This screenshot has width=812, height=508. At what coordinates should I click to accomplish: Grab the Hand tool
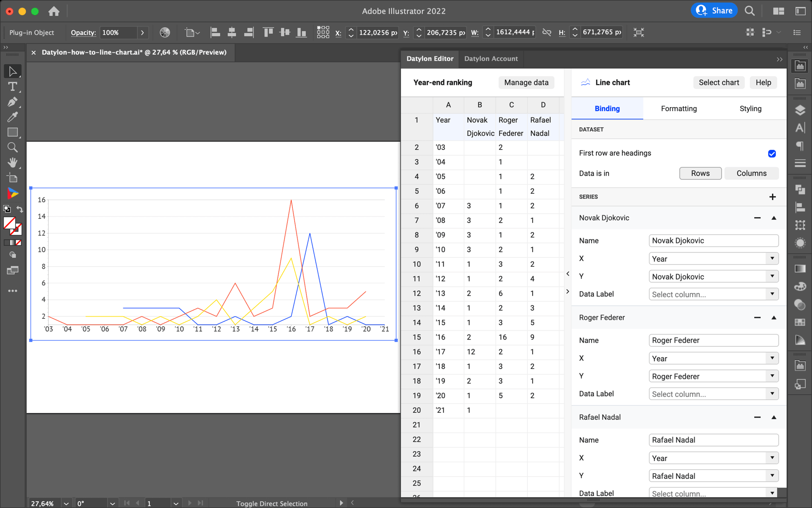pyautogui.click(x=13, y=163)
